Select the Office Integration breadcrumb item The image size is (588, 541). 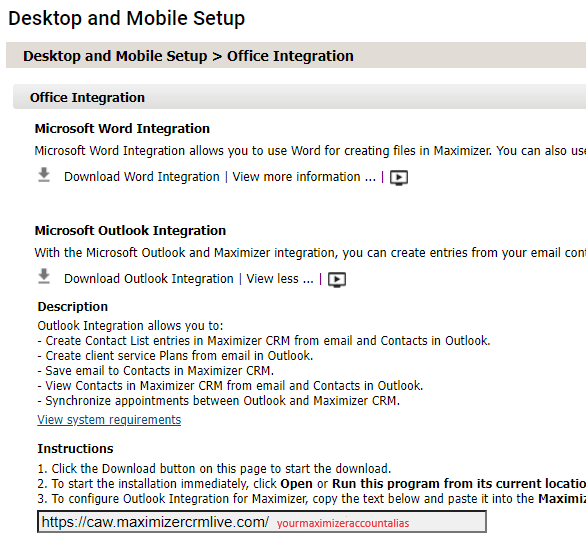click(x=290, y=56)
